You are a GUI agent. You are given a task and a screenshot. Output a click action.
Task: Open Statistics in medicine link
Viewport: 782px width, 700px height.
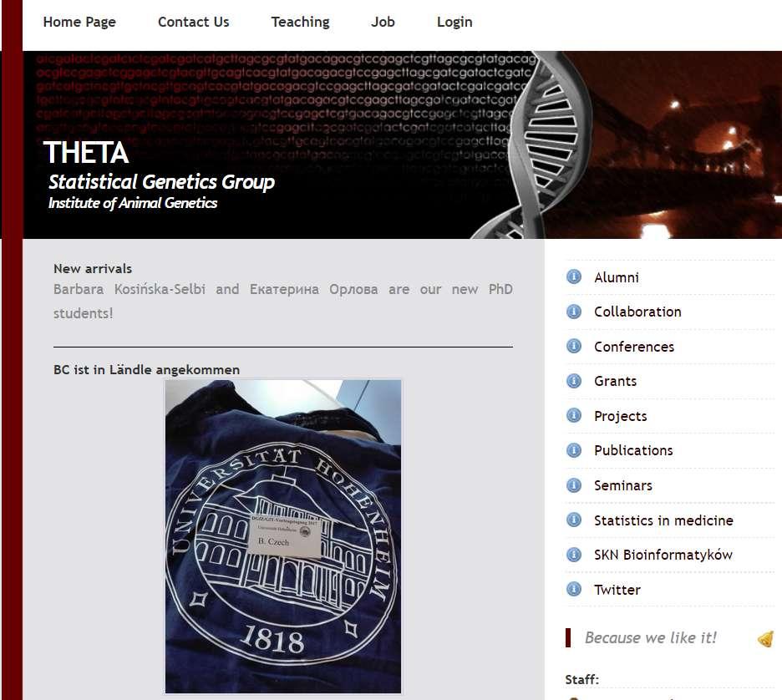click(x=663, y=520)
